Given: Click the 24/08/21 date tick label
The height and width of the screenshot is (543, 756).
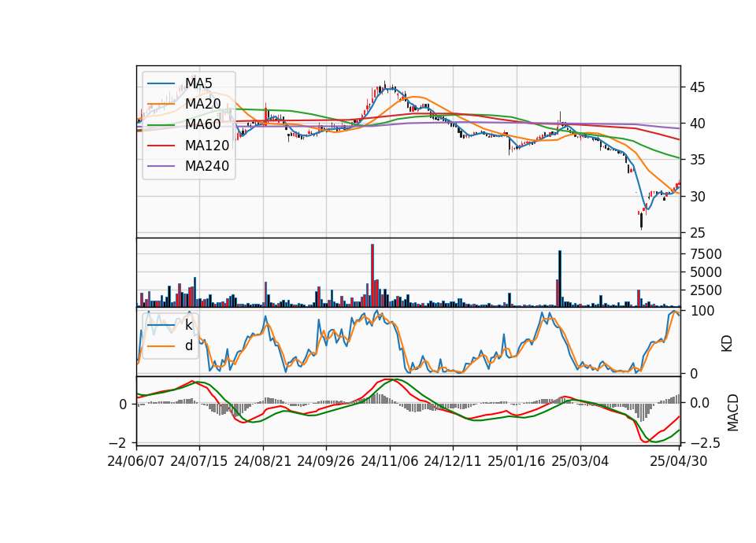Looking at the screenshot, I should pos(263,461).
